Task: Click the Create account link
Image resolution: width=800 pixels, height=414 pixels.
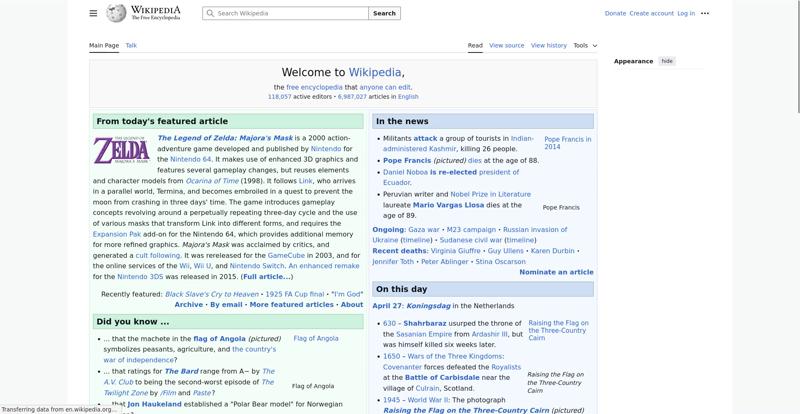Action: click(652, 13)
